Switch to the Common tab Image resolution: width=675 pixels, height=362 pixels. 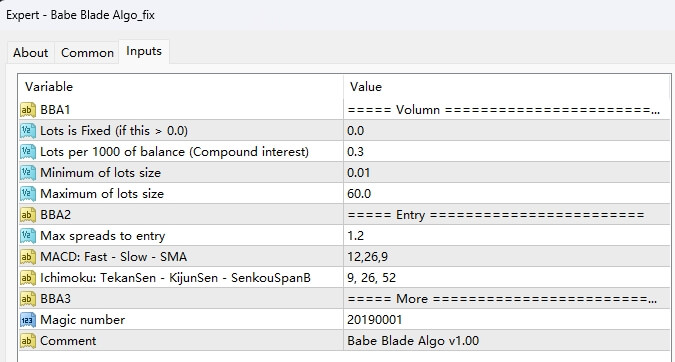pyautogui.click(x=87, y=53)
